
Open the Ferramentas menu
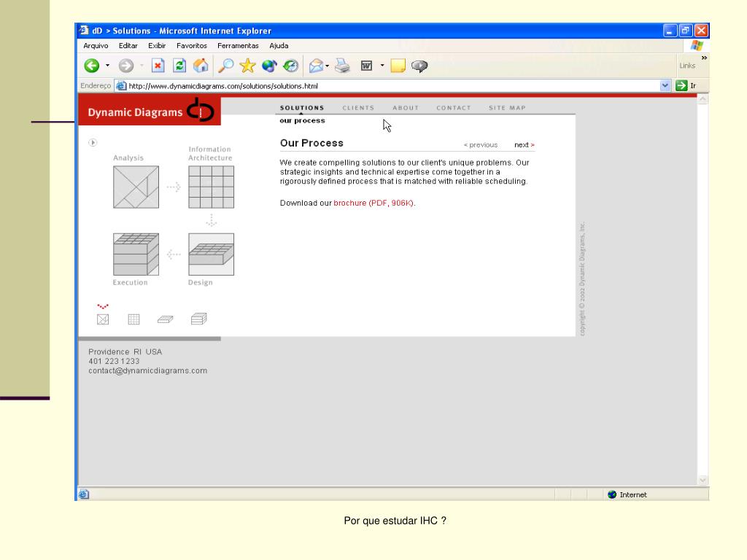pyautogui.click(x=238, y=46)
